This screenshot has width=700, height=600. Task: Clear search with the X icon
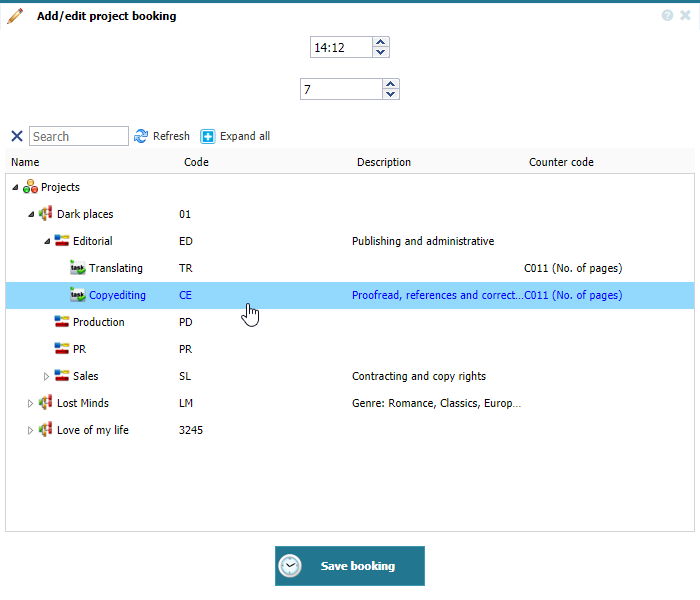pyautogui.click(x=16, y=136)
